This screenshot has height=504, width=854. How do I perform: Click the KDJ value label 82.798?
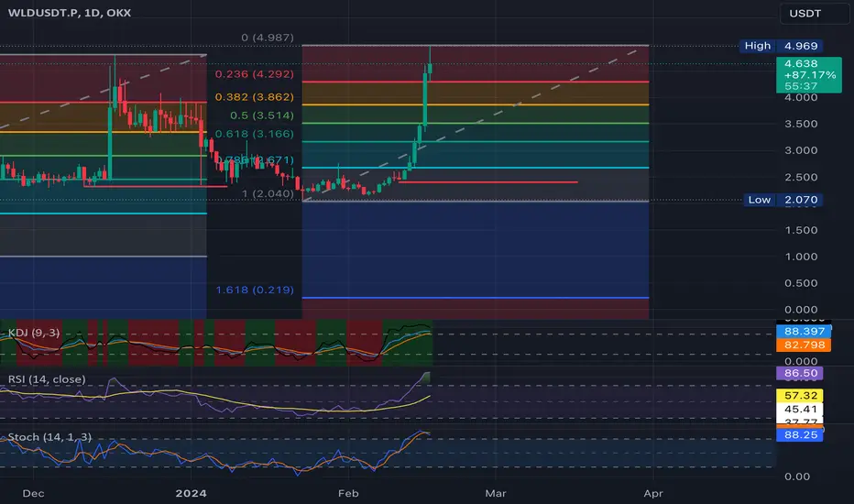[804, 345]
